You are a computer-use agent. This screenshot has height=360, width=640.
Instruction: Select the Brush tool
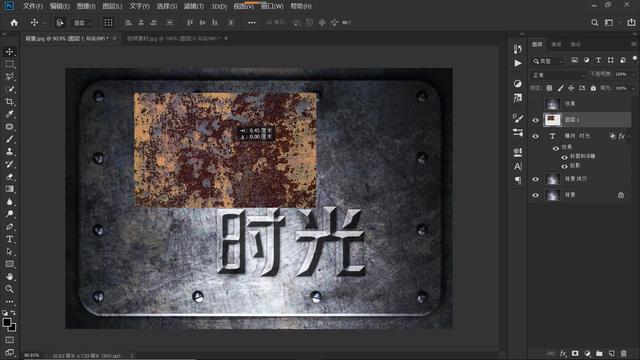point(9,139)
